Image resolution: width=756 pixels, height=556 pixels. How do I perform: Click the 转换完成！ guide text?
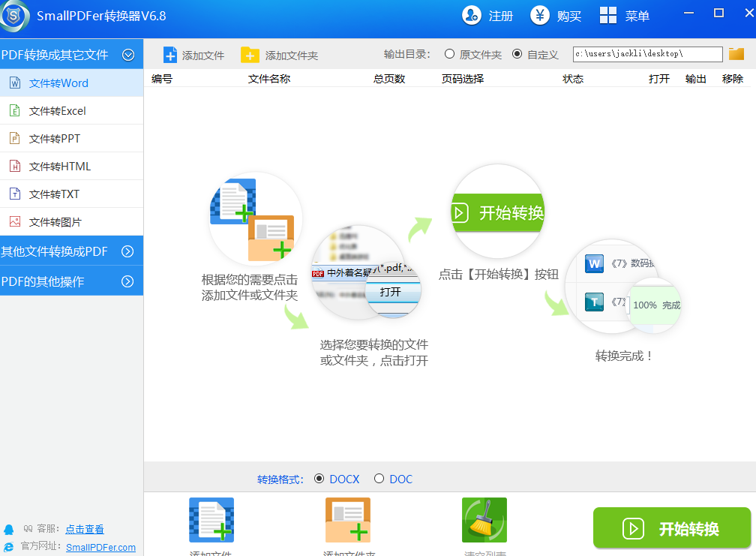tap(624, 356)
